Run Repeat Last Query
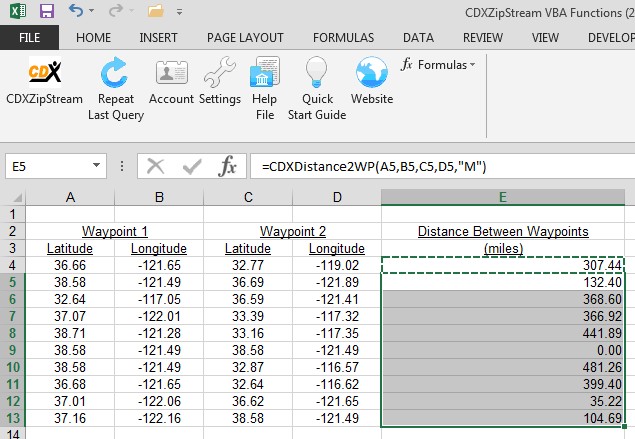Screen dimensions: 635x439 pyautogui.click(x=116, y=89)
